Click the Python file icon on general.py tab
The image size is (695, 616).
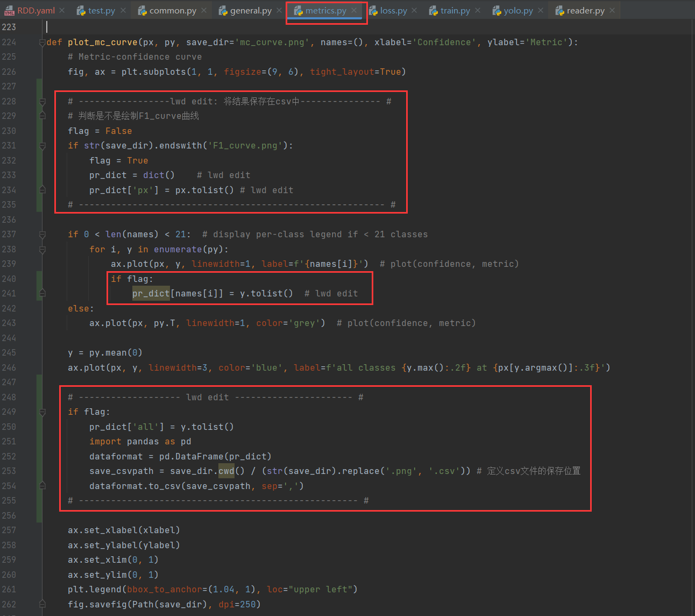[x=223, y=11]
